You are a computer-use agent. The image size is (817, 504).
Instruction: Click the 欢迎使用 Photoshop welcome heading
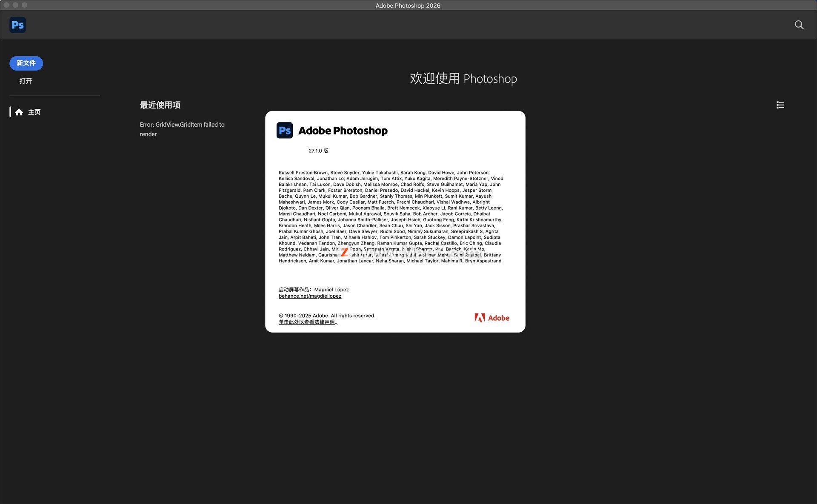[463, 79]
